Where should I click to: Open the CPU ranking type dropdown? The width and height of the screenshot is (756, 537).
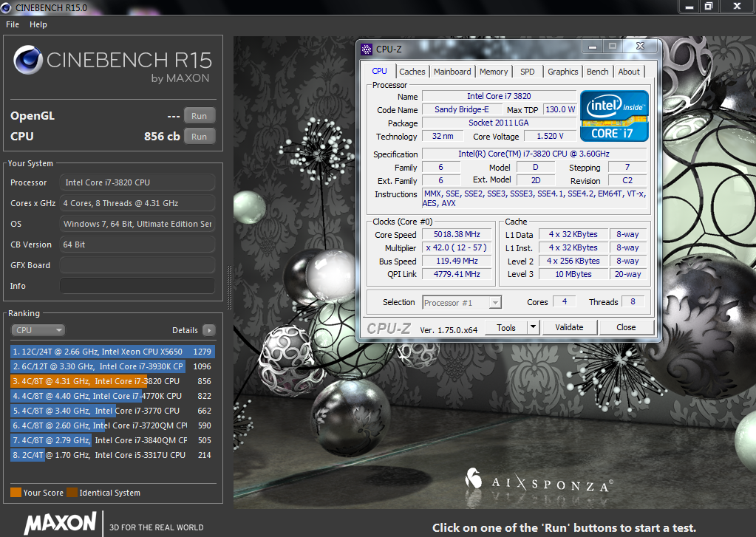tap(38, 330)
